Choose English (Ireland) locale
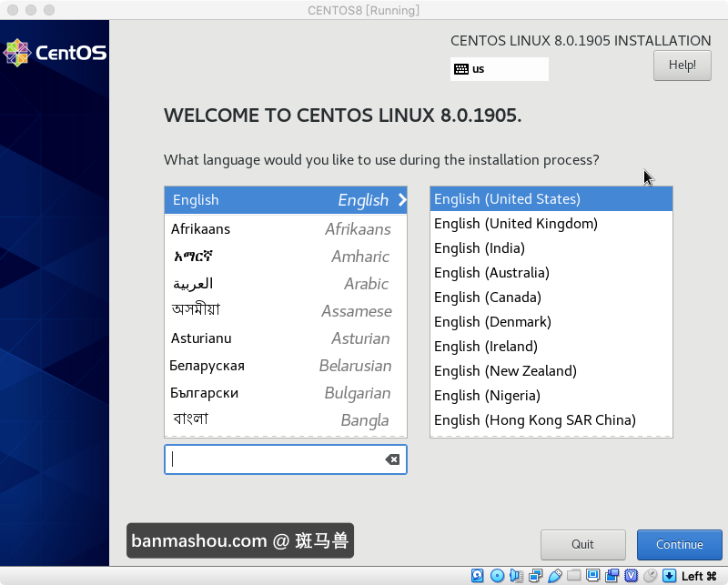Viewport: 728px width, 585px height. click(551, 347)
